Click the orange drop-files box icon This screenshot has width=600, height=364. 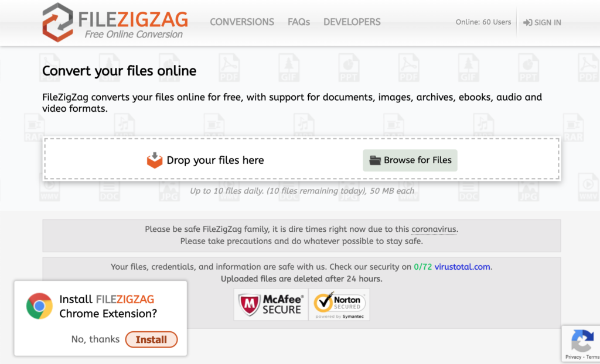pos(155,160)
